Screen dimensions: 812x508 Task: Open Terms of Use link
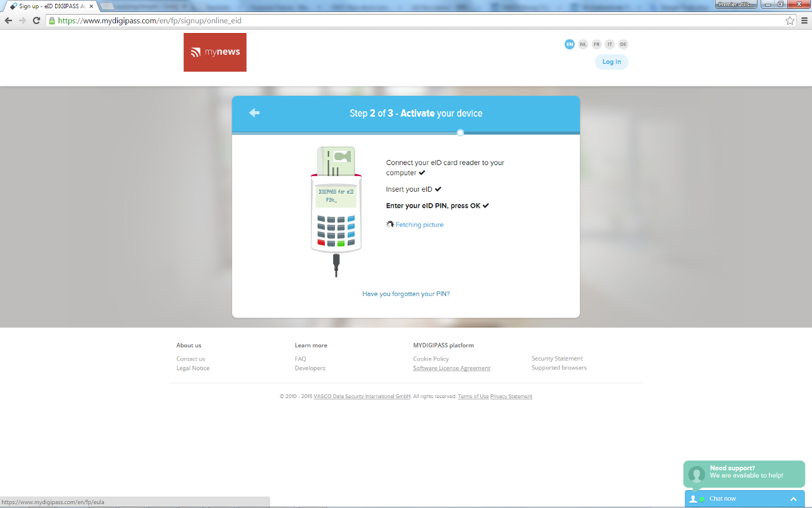pyautogui.click(x=473, y=396)
